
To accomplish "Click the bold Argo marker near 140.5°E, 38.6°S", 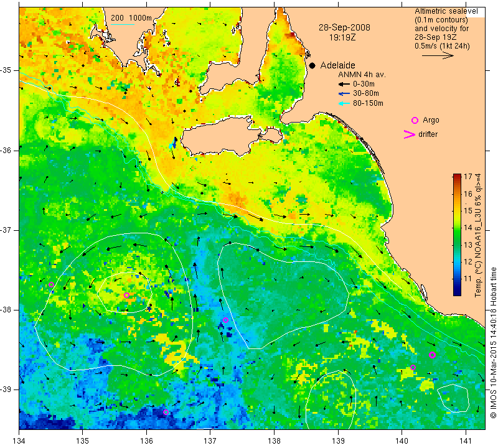I will click(432, 355).
